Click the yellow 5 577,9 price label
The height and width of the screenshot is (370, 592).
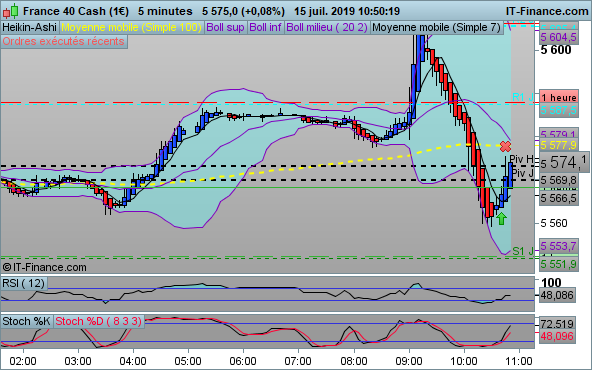(559, 145)
